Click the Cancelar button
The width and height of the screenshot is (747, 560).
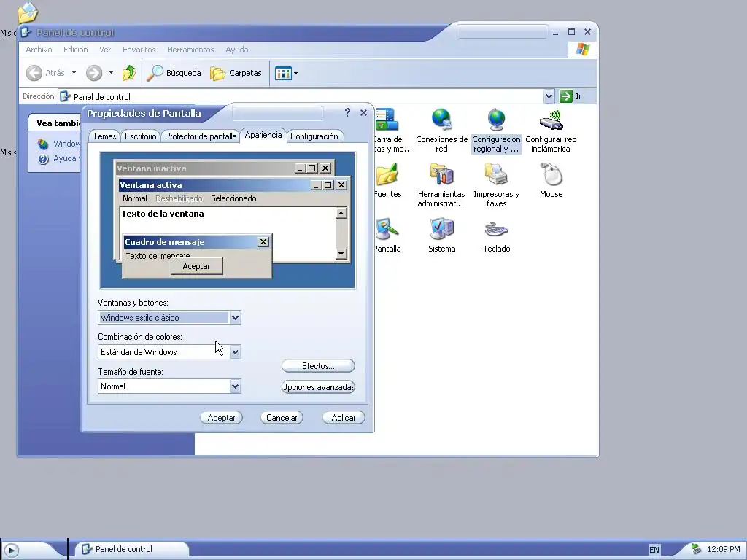coord(282,418)
